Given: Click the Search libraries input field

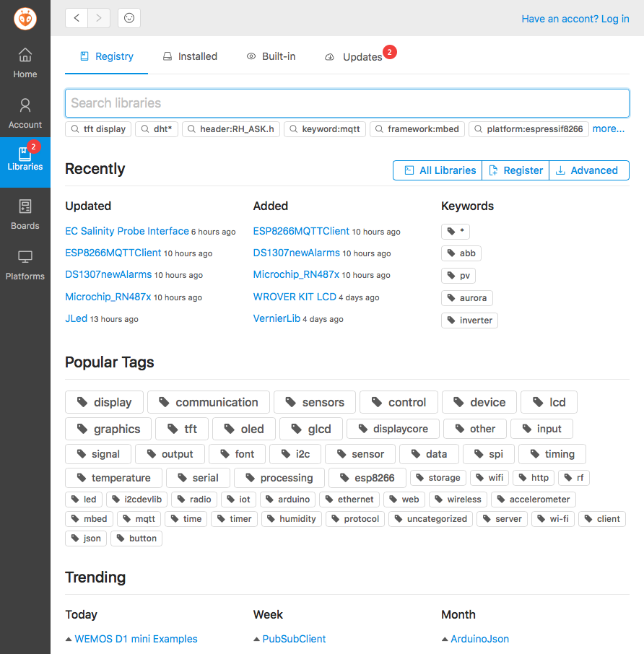Looking at the screenshot, I should coord(347,103).
